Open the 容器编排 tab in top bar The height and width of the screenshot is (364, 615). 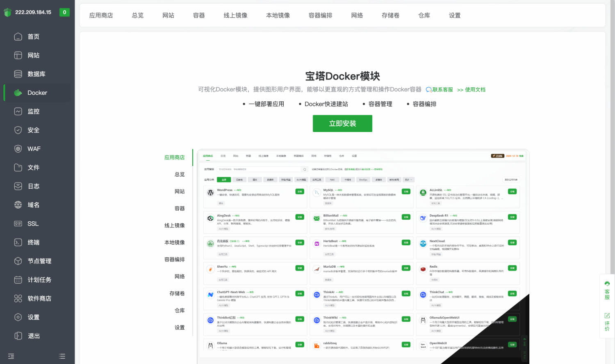321,15
